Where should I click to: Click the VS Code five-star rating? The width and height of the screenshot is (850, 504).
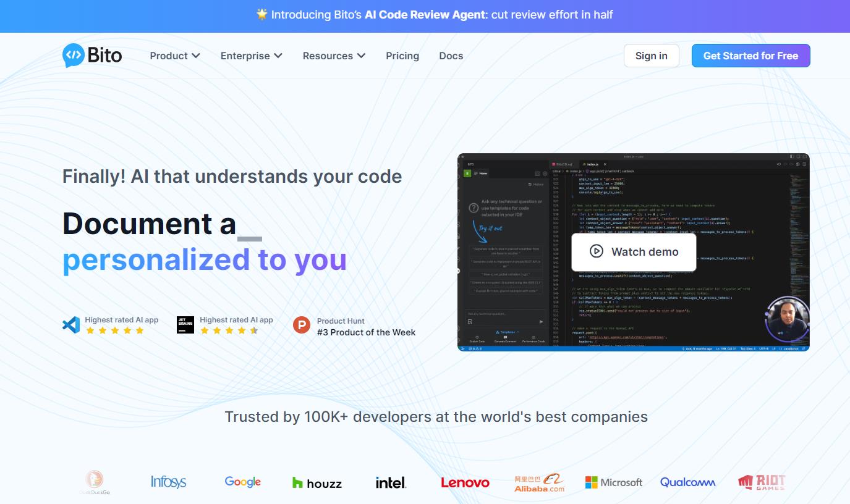(115, 330)
